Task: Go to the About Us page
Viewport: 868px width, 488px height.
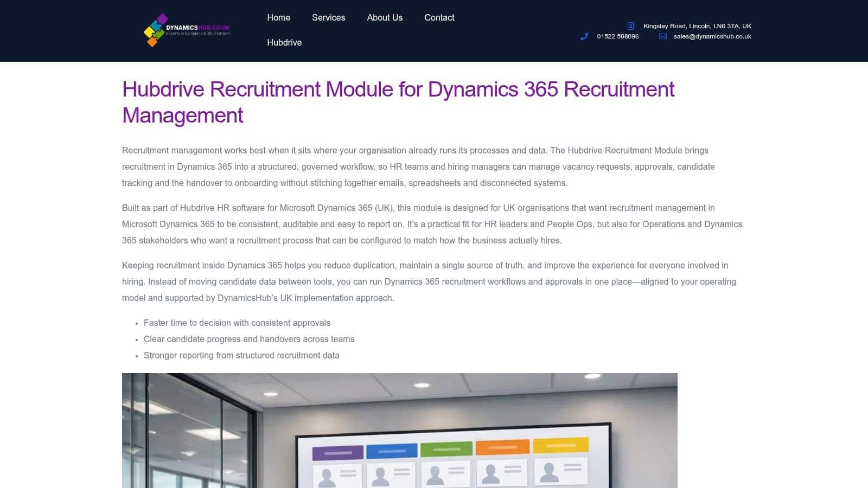Action: pyautogui.click(x=385, y=17)
